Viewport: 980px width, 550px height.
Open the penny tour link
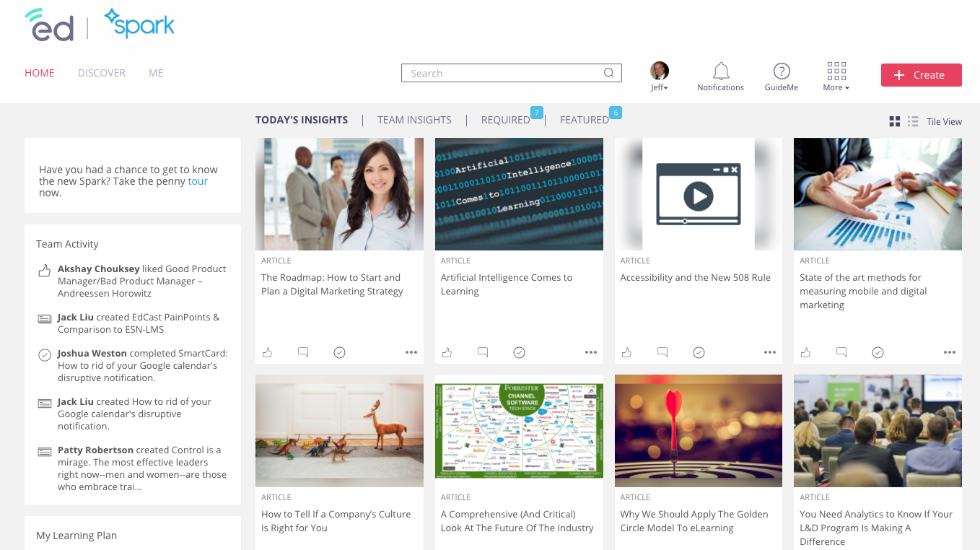(197, 181)
